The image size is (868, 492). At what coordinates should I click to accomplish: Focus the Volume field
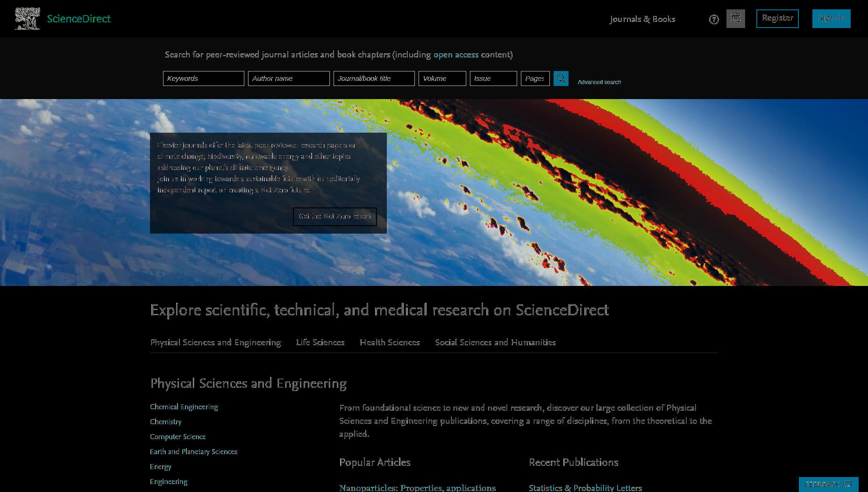tap(442, 78)
